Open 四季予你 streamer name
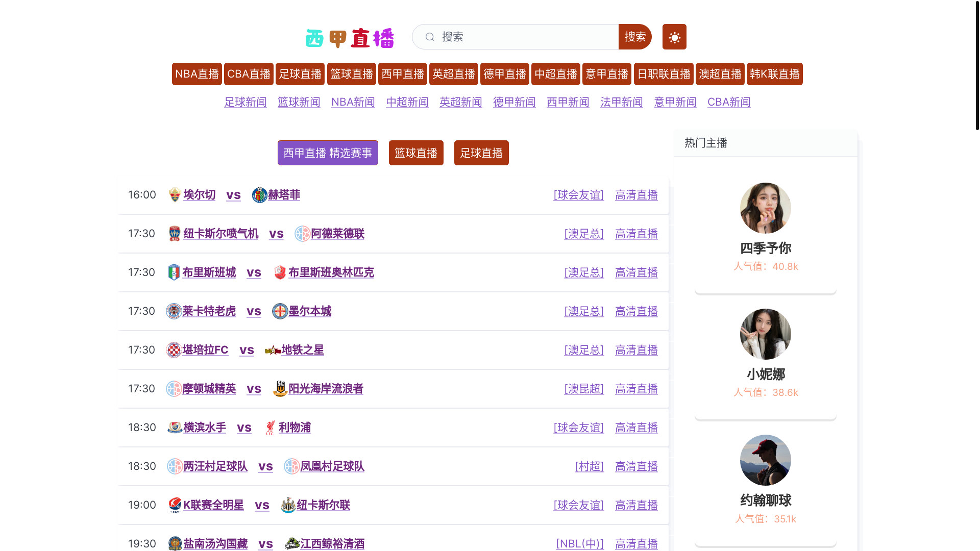The width and height of the screenshot is (980, 551). [766, 248]
